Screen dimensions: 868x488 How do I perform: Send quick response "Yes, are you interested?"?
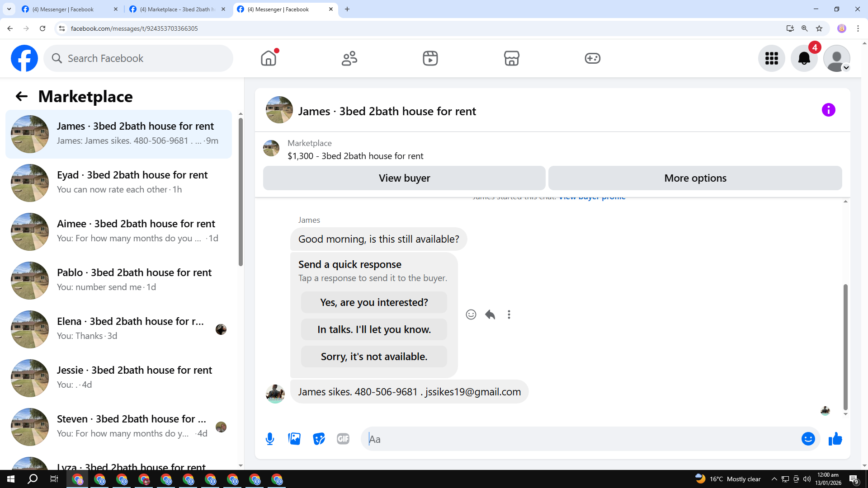[x=374, y=302]
